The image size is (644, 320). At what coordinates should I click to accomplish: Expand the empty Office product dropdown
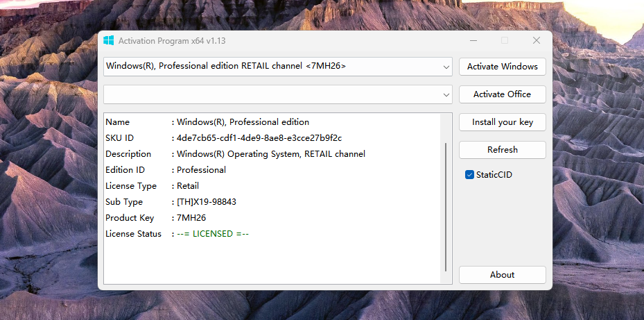446,94
